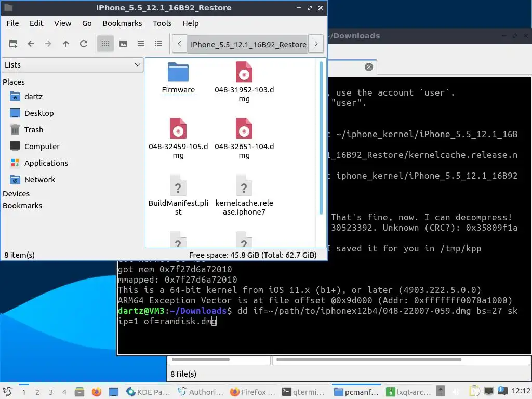
Task: Open the panel clock showing 12:12
Action: pos(521,391)
